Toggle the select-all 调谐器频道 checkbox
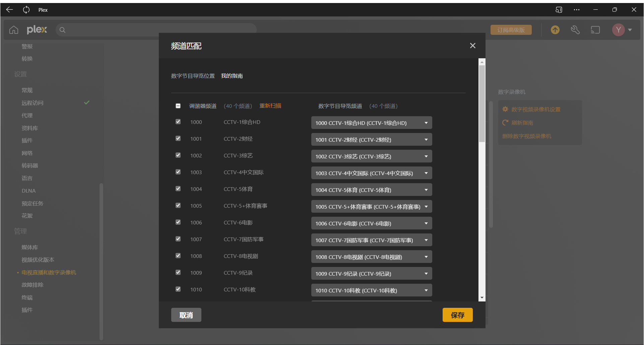This screenshot has height=345, width=644. [178, 106]
